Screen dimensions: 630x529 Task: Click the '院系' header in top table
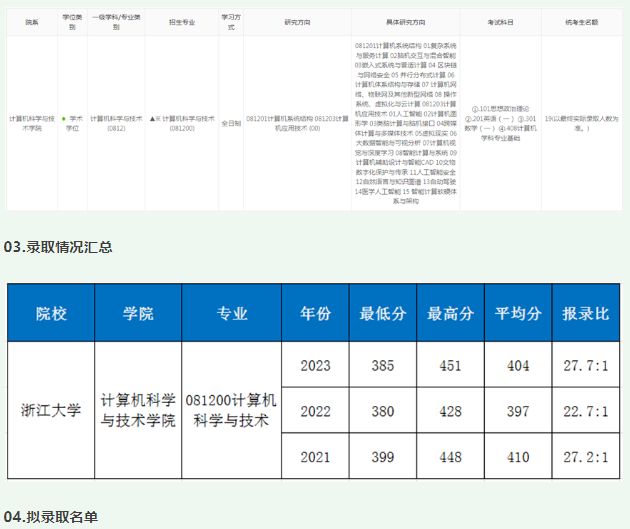[32, 22]
